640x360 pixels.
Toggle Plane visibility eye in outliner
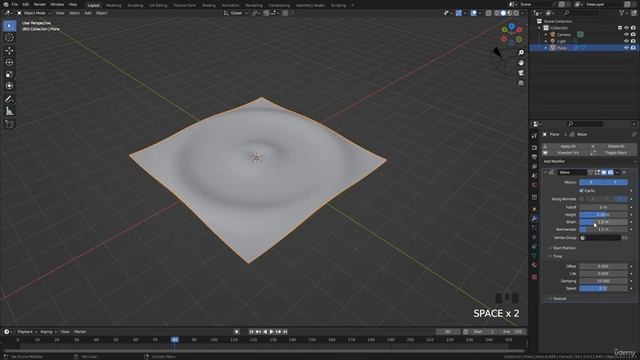tap(626, 48)
